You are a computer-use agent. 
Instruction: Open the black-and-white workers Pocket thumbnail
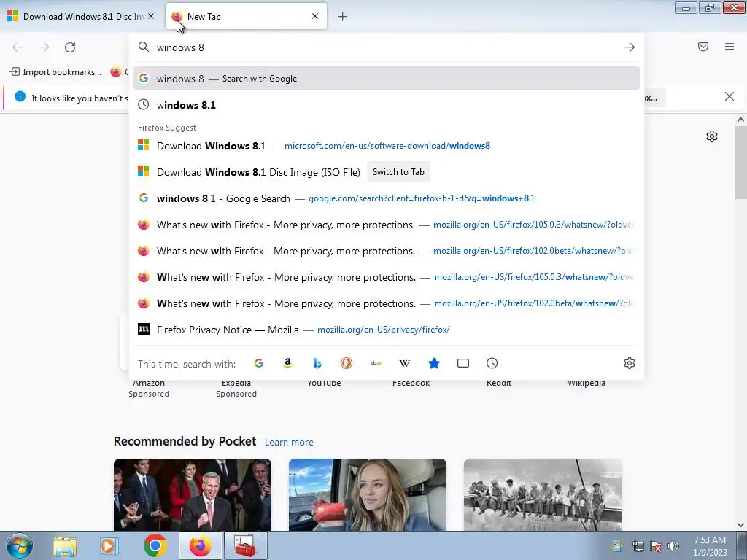coord(543,495)
